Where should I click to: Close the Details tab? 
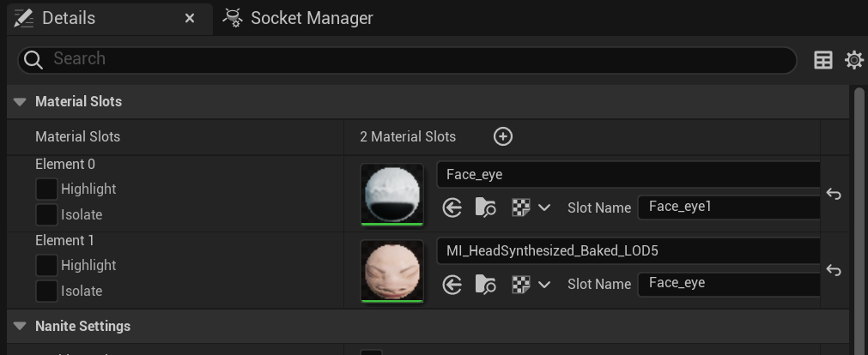[190, 18]
